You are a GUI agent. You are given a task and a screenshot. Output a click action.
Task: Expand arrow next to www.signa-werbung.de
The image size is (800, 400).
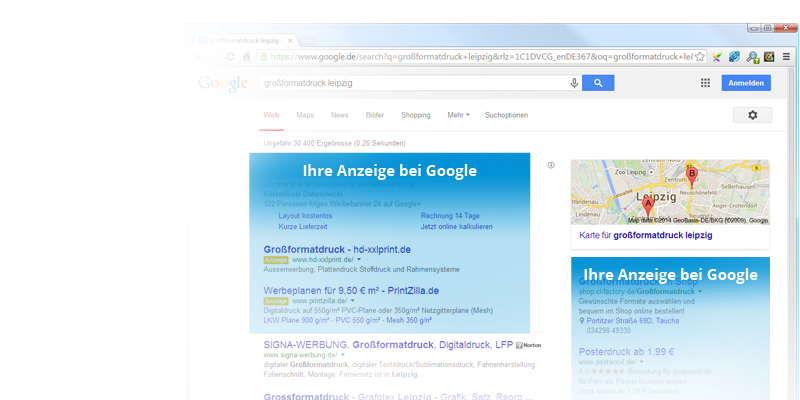[343, 355]
